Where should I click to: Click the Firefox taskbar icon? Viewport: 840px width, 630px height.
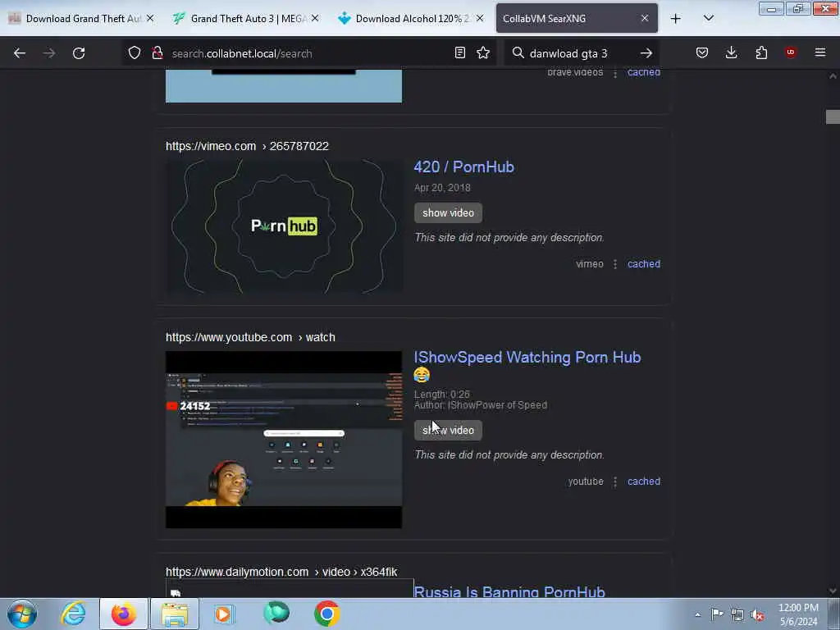pyautogui.click(x=124, y=614)
